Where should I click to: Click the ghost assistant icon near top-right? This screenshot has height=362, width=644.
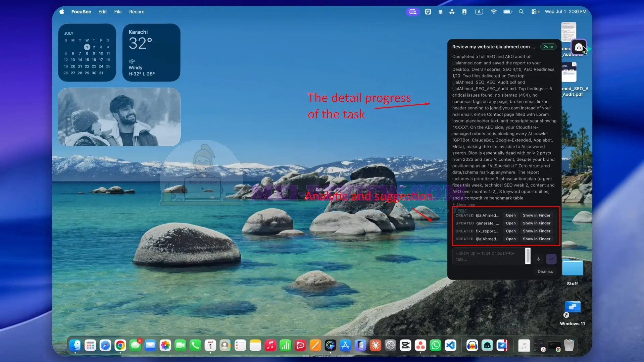tap(579, 47)
